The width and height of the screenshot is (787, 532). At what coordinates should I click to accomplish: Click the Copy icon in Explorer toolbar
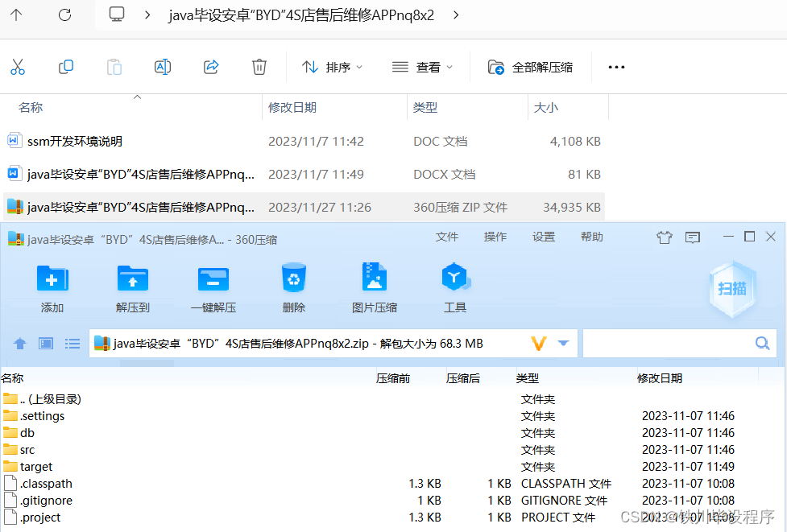pos(66,67)
